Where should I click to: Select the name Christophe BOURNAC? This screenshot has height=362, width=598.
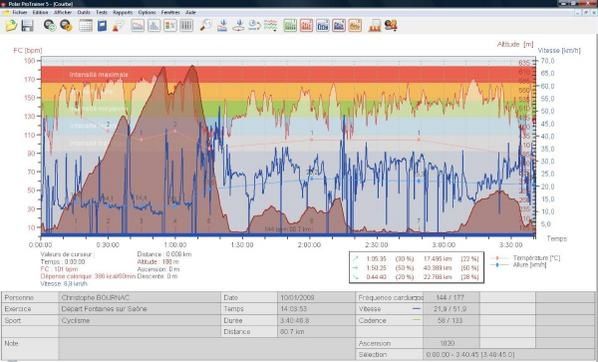point(95,298)
